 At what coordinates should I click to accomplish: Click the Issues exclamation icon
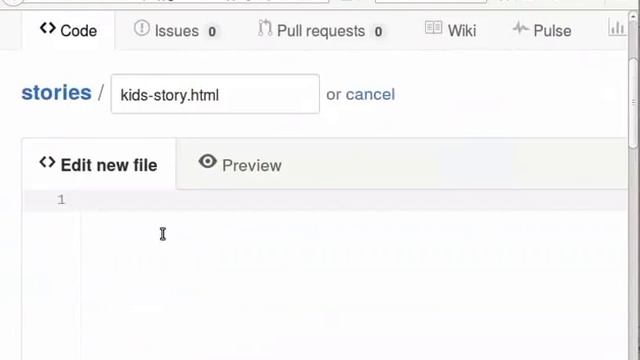pos(142,28)
